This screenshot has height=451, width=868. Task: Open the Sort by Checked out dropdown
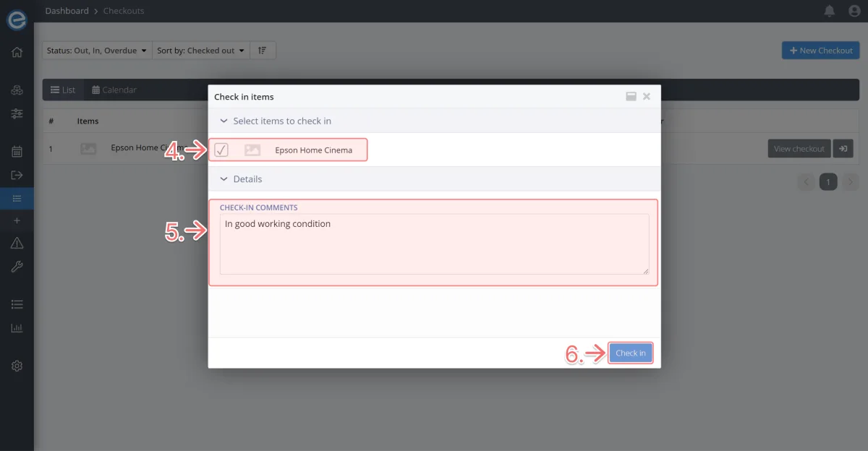[x=200, y=51]
